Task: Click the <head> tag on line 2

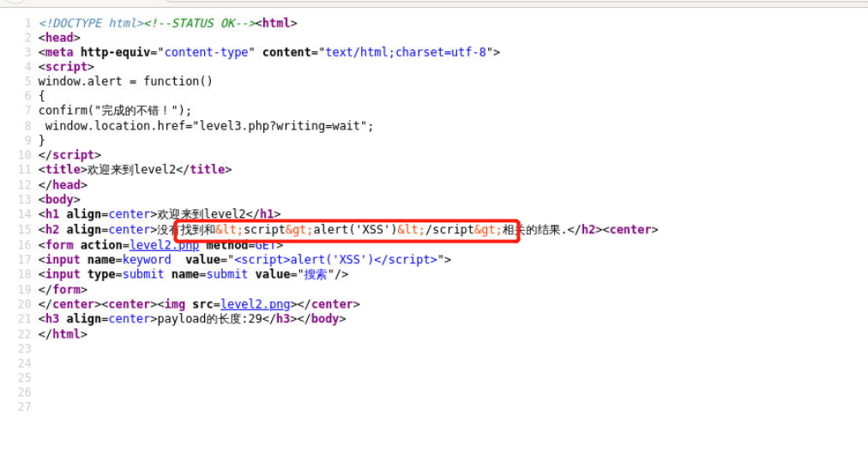Action: click(59, 38)
